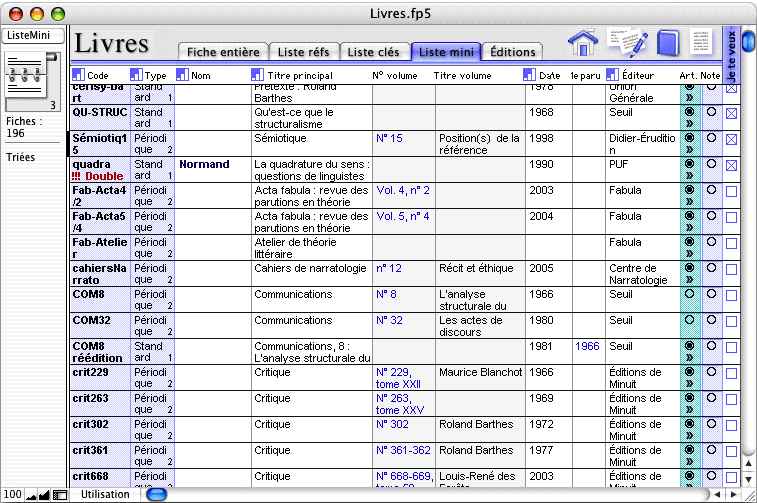Click the N° 15 volume link
This screenshot has width=757, height=503.
click(389, 139)
